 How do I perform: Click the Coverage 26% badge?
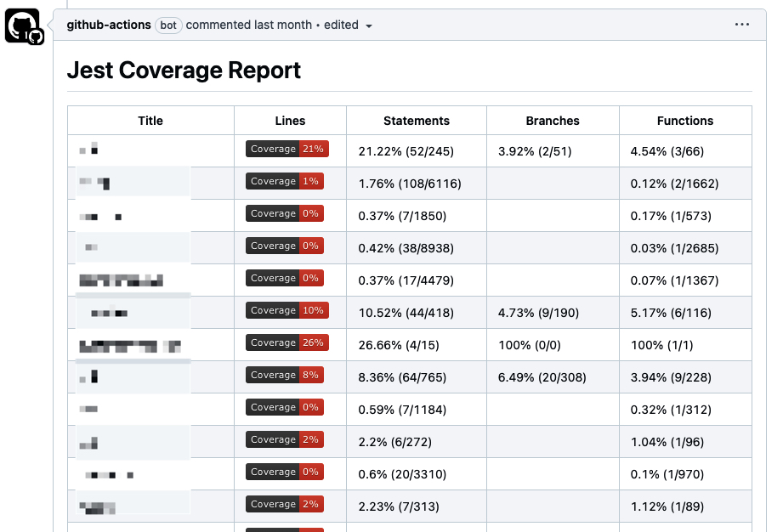coord(287,342)
